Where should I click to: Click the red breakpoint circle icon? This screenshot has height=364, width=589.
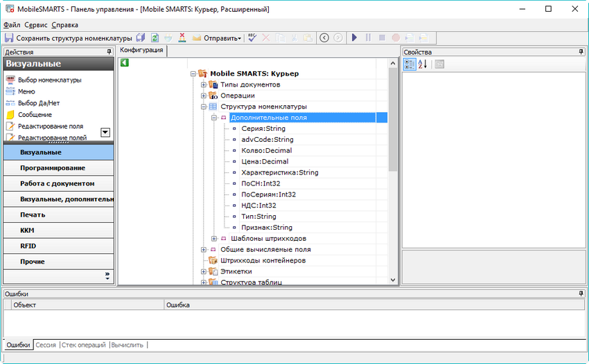pos(396,38)
